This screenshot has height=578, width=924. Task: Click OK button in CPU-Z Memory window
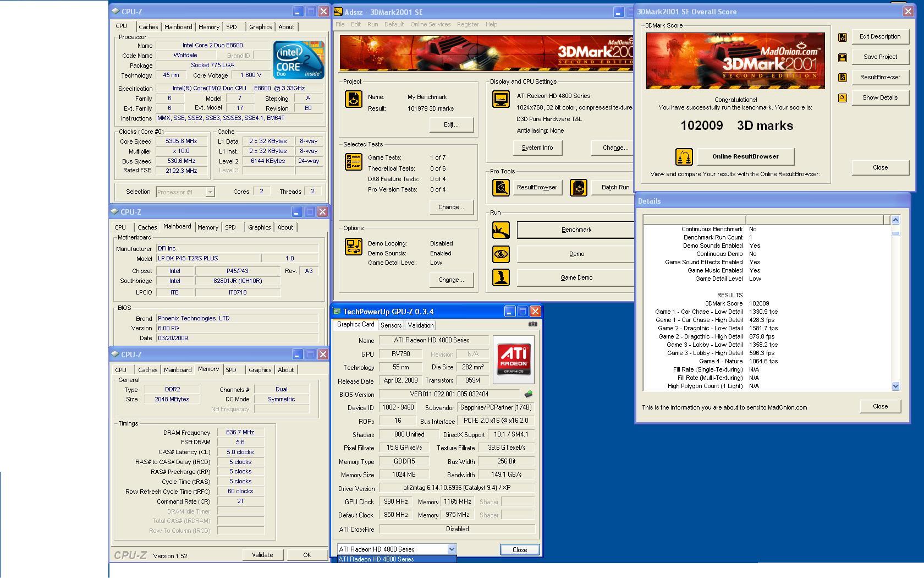[307, 555]
